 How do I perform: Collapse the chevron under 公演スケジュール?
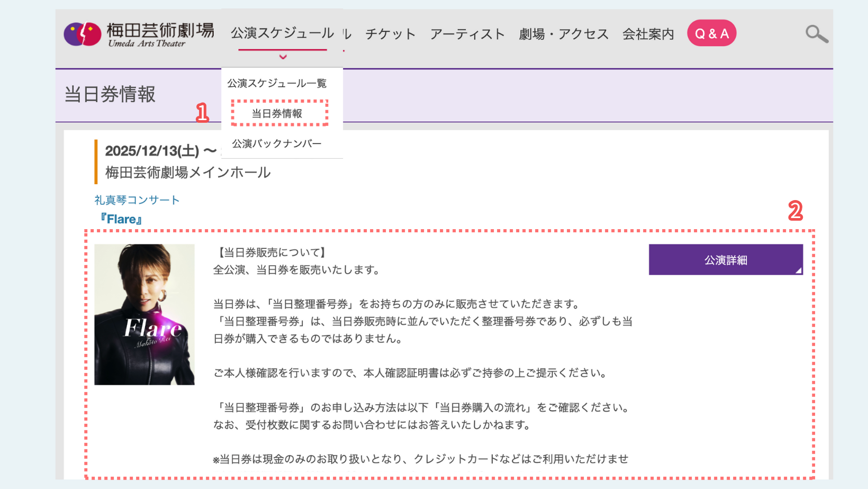(283, 57)
